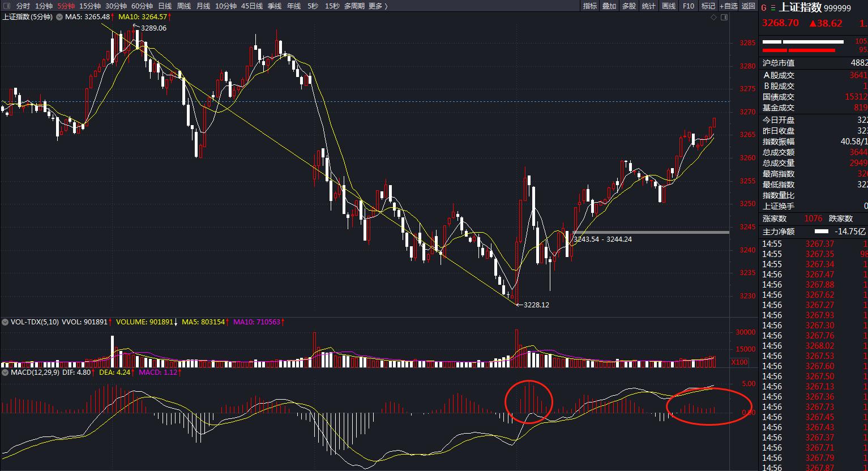Click the 3268.02 tick trade price
Viewport: 868px width, 471px height.
coord(820,345)
